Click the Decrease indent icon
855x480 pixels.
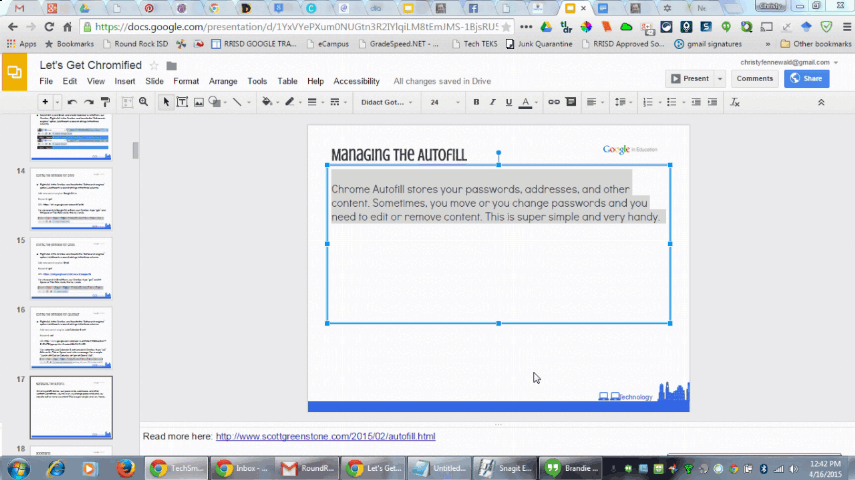pos(696,102)
